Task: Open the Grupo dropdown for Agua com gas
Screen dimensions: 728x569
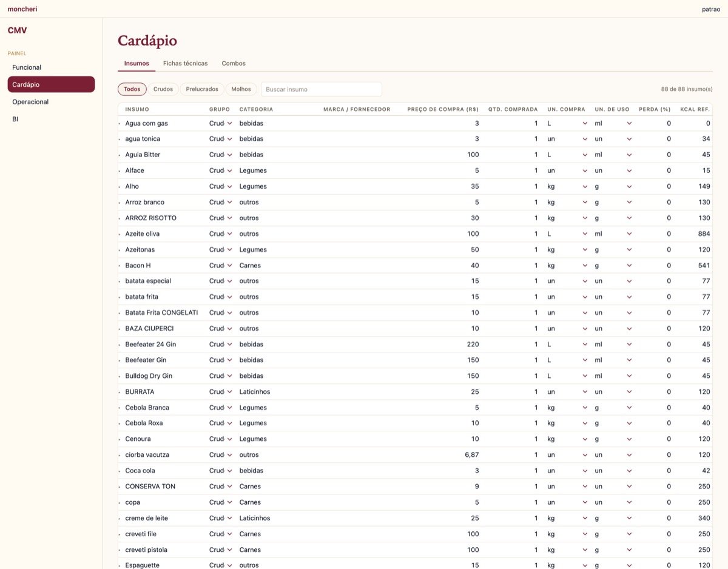Action: [x=221, y=123]
